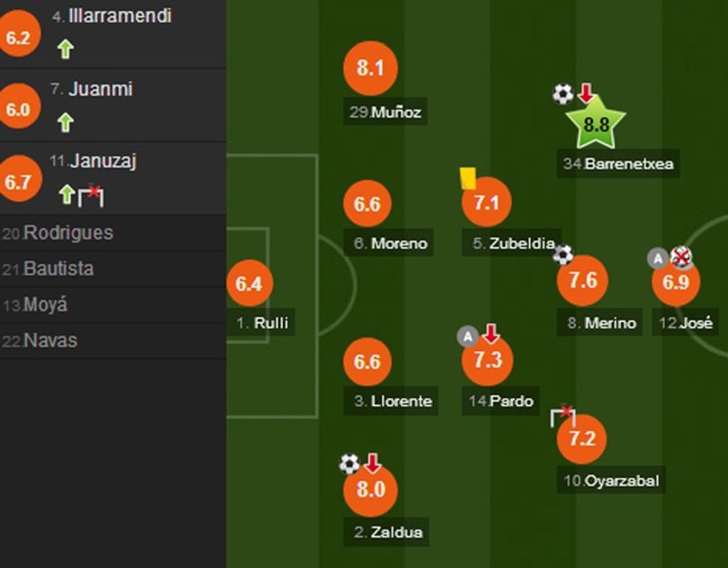Open the Juanmi substitute row
Screen dimensions: 728x568
pyautogui.click(x=100, y=90)
